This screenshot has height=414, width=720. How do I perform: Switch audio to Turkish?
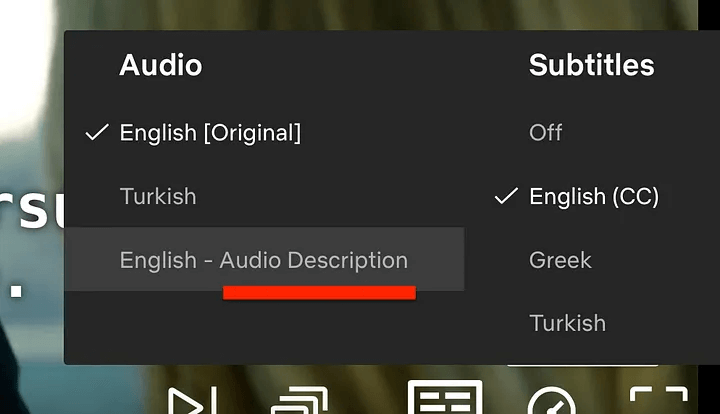click(158, 196)
